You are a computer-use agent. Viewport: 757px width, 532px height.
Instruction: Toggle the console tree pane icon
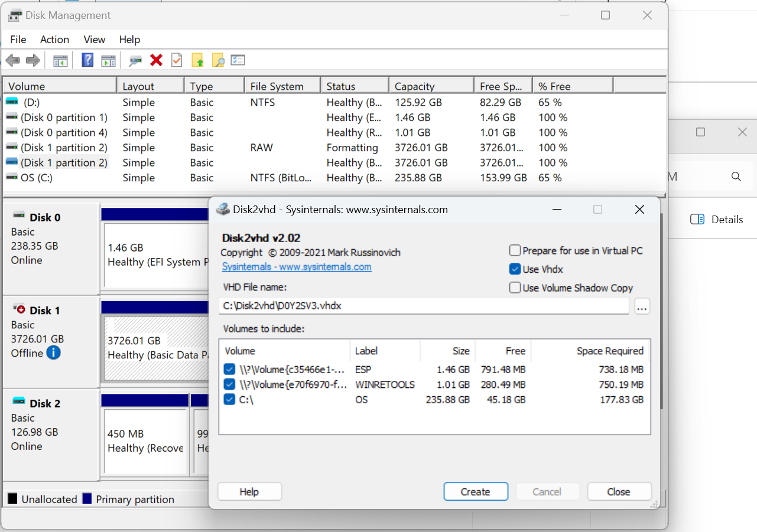[x=60, y=60]
